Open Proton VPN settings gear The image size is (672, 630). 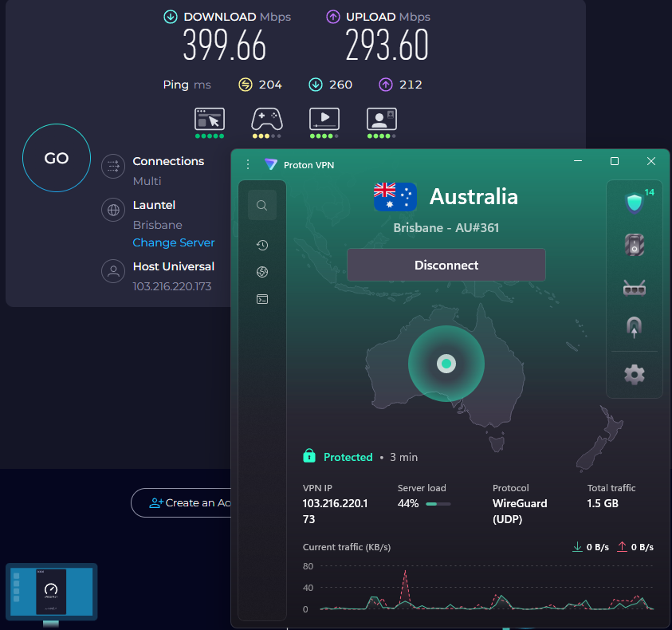coord(634,374)
